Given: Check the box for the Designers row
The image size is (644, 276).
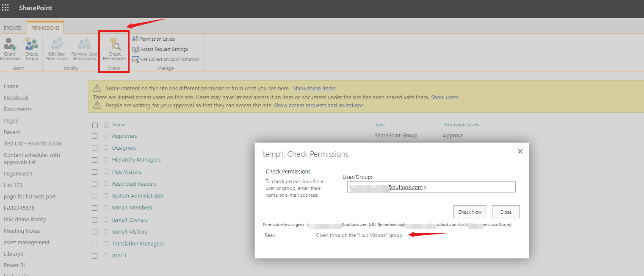Looking at the screenshot, I should coord(95,148).
